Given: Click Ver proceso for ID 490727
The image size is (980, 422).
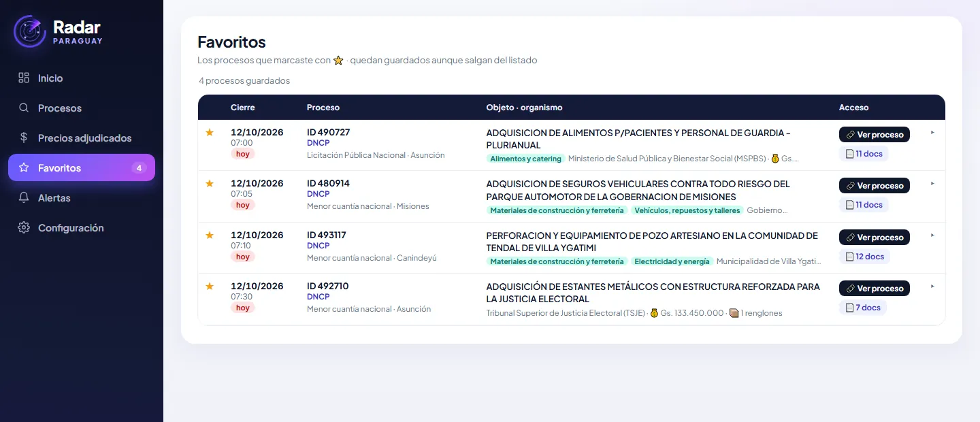Looking at the screenshot, I should pos(875,134).
